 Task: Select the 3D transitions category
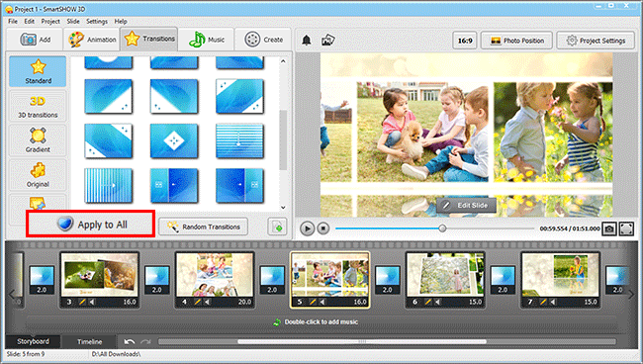tap(38, 106)
